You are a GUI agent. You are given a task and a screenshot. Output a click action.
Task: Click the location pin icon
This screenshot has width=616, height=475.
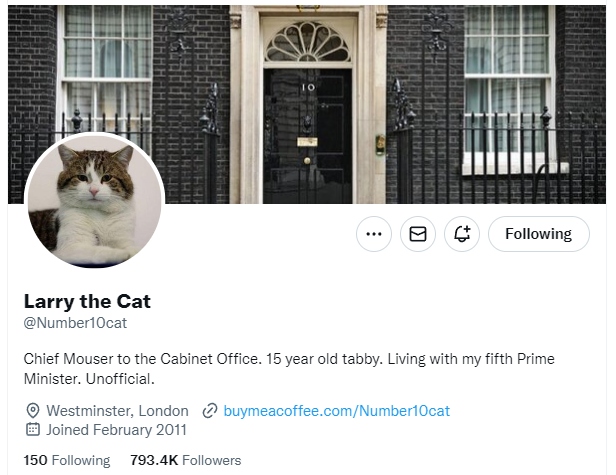point(32,411)
